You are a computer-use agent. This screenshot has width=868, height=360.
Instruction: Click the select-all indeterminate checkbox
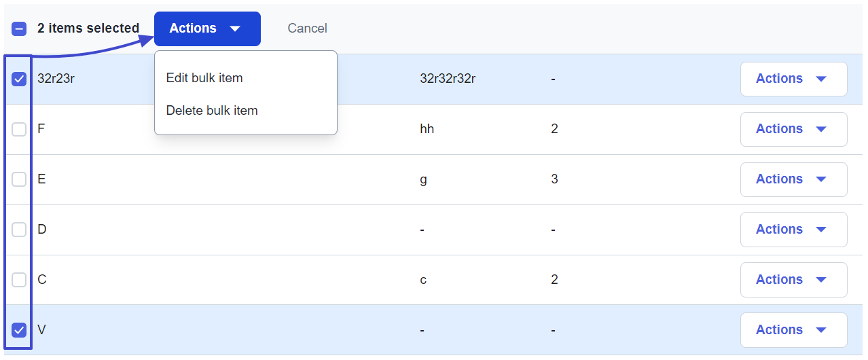pos(19,29)
